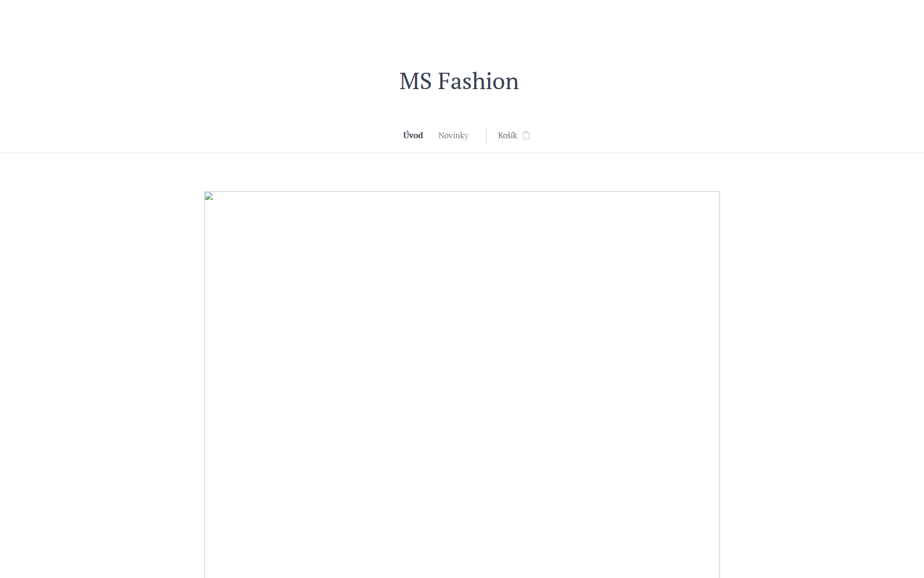Click the divider area near Košík

(486, 135)
